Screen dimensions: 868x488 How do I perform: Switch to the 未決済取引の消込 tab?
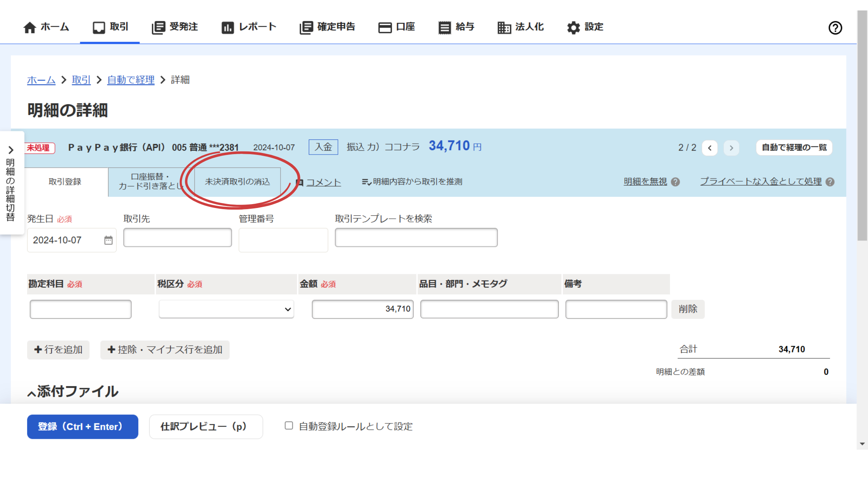(238, 182)
